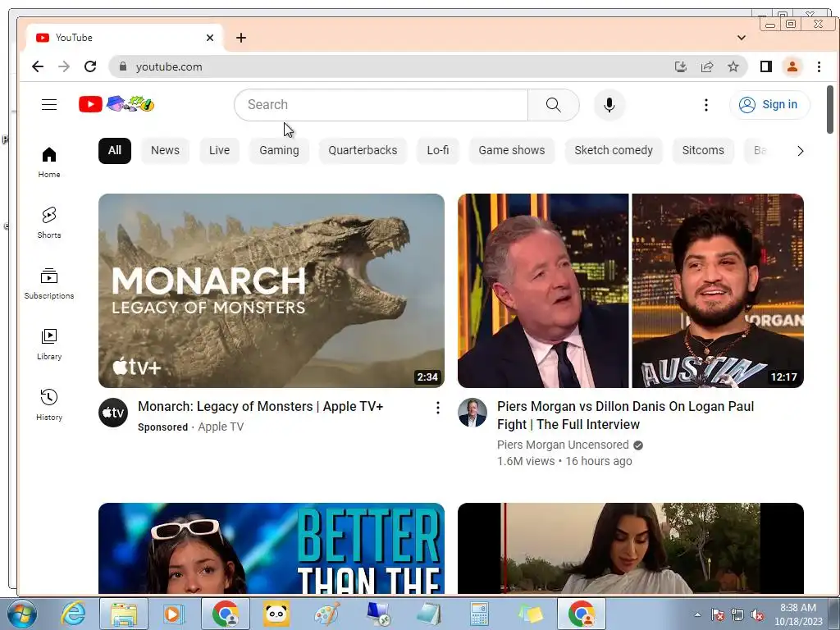Open Calculator from the taskbar
Viewport: 840px width, 630px height.
[x=479, y=614]
